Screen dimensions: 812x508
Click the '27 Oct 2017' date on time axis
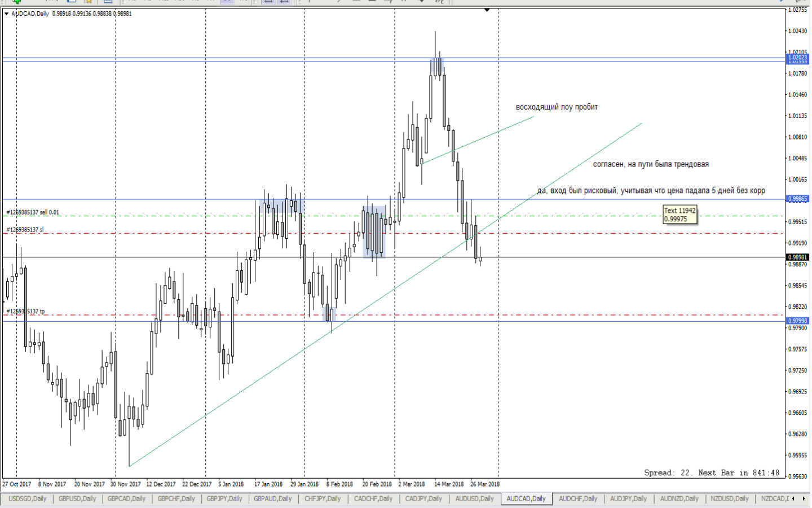[17, 484]
